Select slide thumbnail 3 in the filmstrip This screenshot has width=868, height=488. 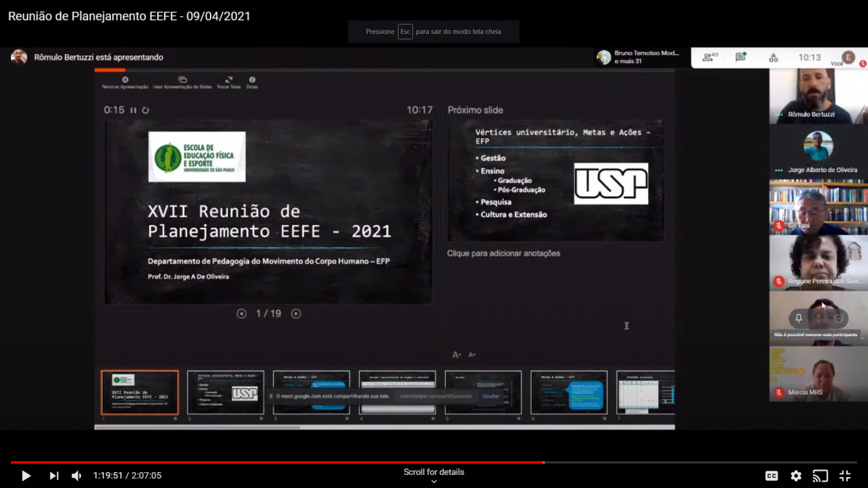click(312, 393)
